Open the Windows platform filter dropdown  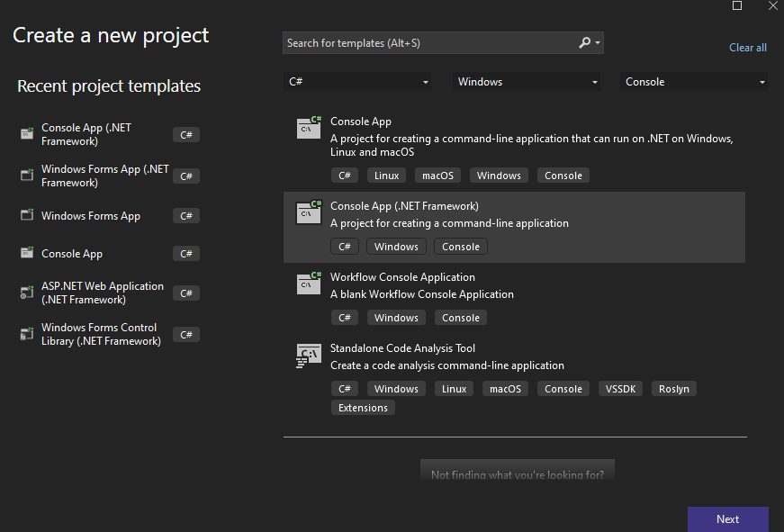point(527,82)
